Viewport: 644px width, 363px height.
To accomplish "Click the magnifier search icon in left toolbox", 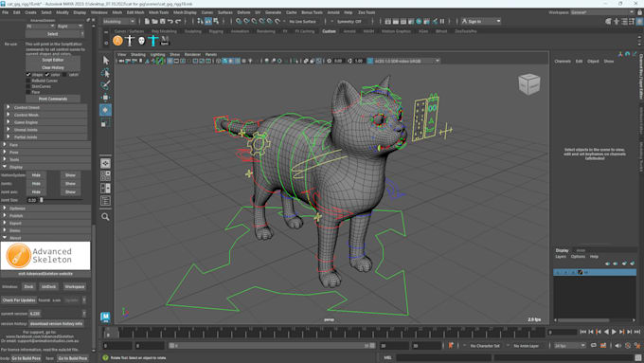I will coord(105,217).
